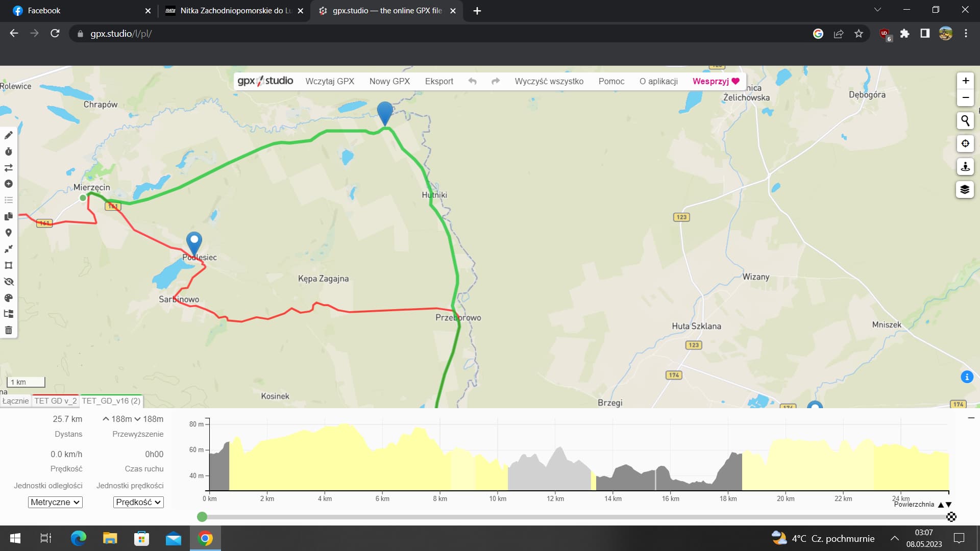The image size is (980, 551).
Task: Click the add waypoint pin icon
Action: click(x=9, y=233)
